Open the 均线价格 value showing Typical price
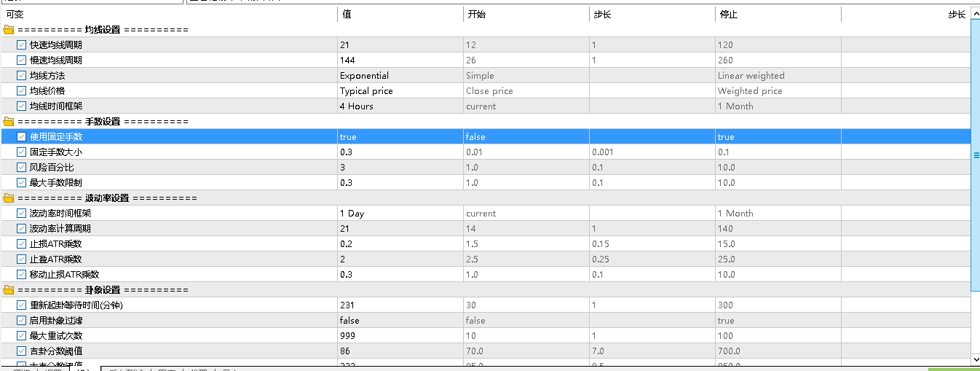980x371 pixels. click(399, 91)
